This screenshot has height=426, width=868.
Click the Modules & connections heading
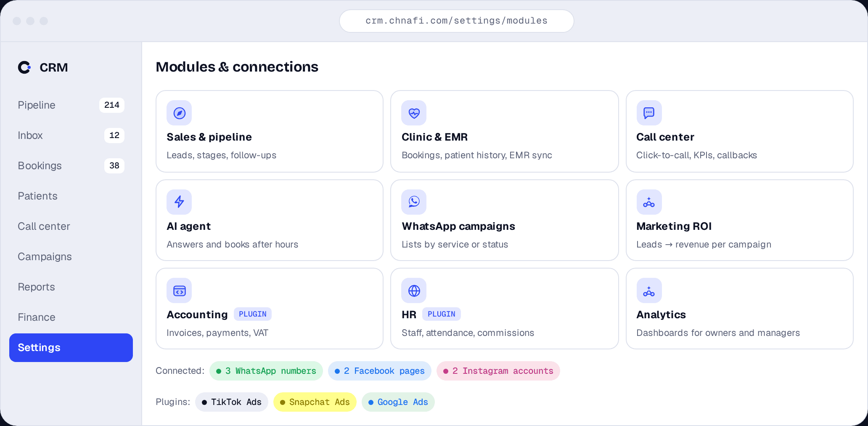click(237, 67)
